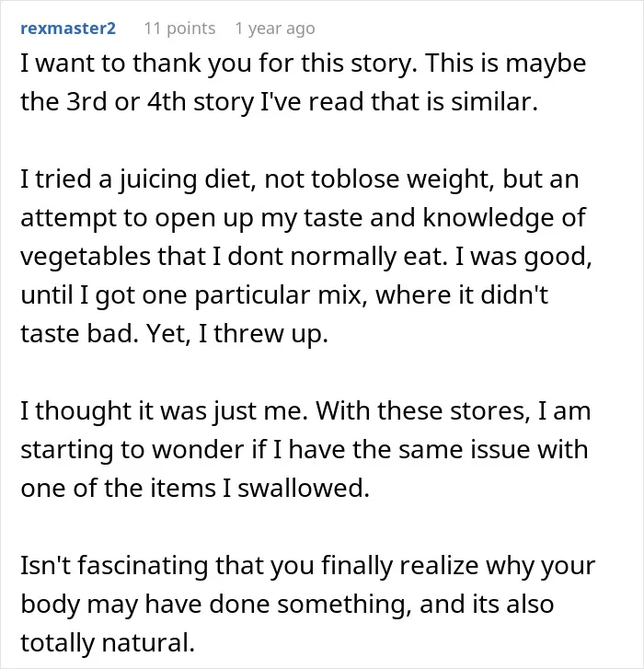The width and height of the screenshot is (644, 669).
Task: Click the word knowledge in the second paragraph
Action: click(489, 218)
